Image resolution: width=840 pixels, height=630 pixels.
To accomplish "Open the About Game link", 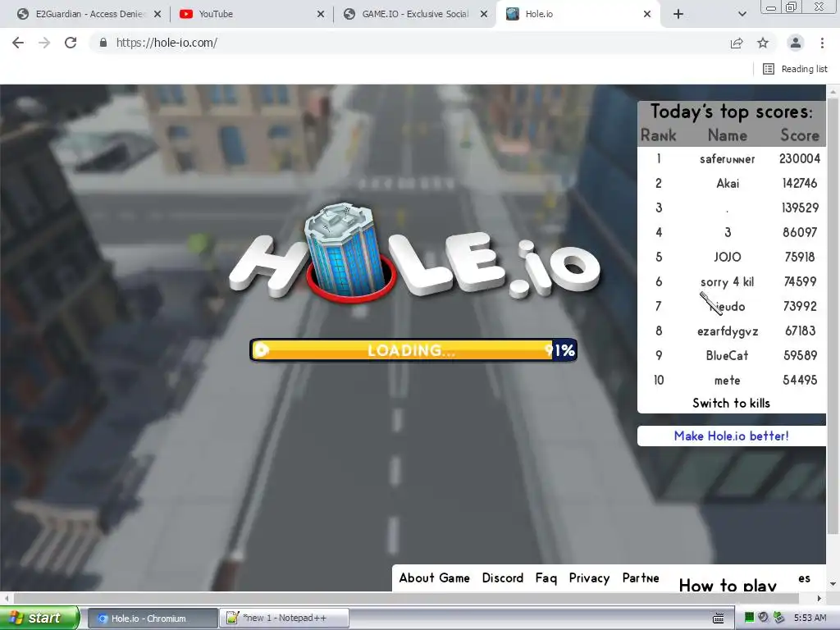I will coord(435,577).
